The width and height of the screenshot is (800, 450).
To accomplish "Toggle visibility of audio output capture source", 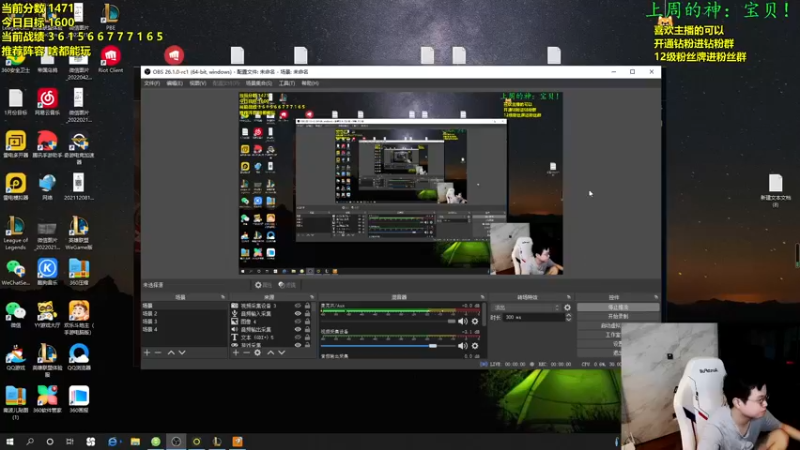I will pyautogui.click(x=298, y=330).
